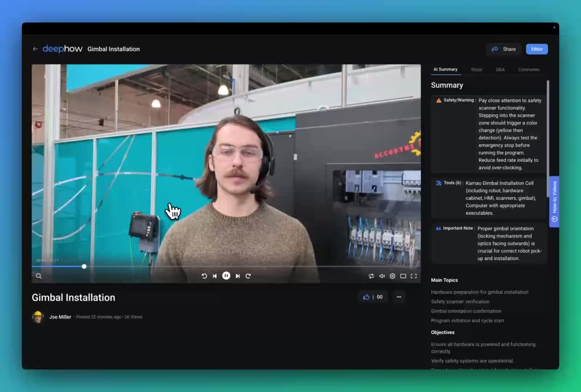The width and height of the screenshot is (581, 392).
Task: Mute the video volume
Action: pos(382,276)
